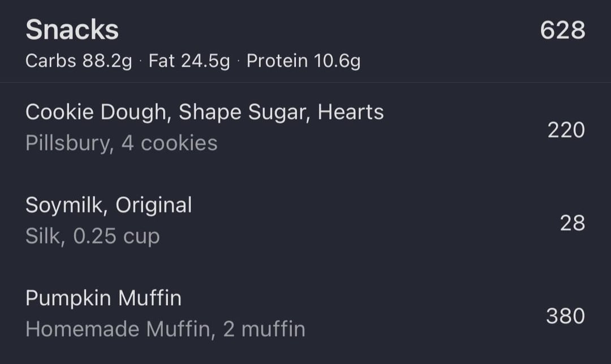Tap the Silk brand name text
The image size is (611, 364).
coord(43,236)
